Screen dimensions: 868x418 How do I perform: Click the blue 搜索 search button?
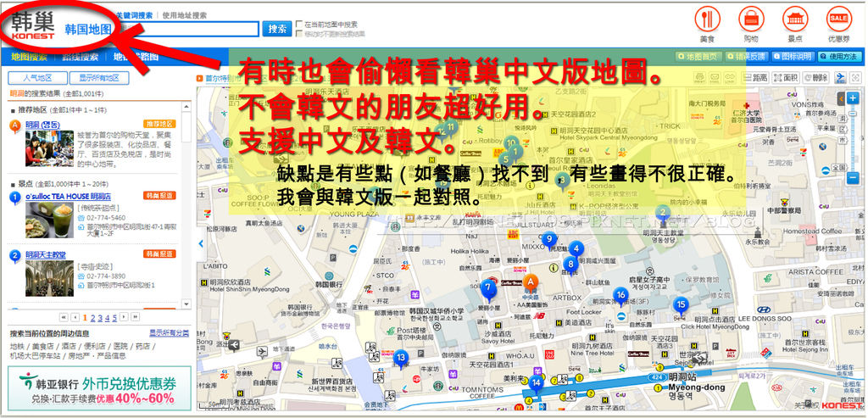tap(277, 29)
